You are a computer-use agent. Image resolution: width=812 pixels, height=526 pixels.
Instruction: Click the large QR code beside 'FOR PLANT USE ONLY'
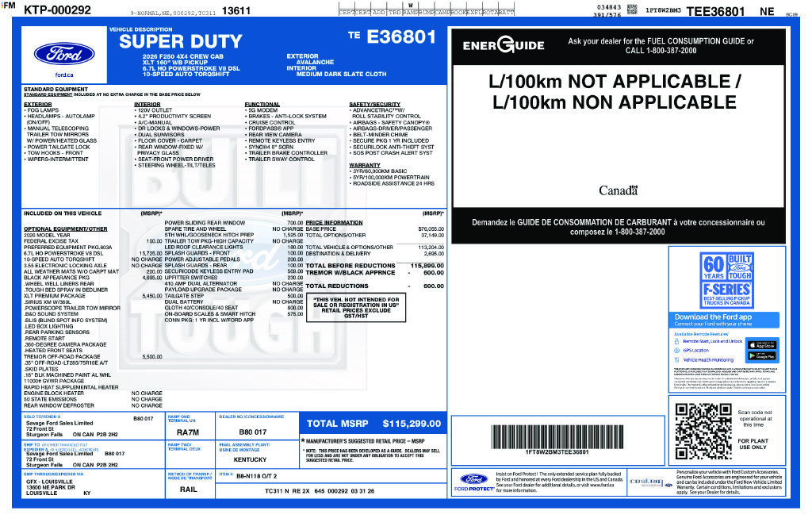[x=703, y=432]
